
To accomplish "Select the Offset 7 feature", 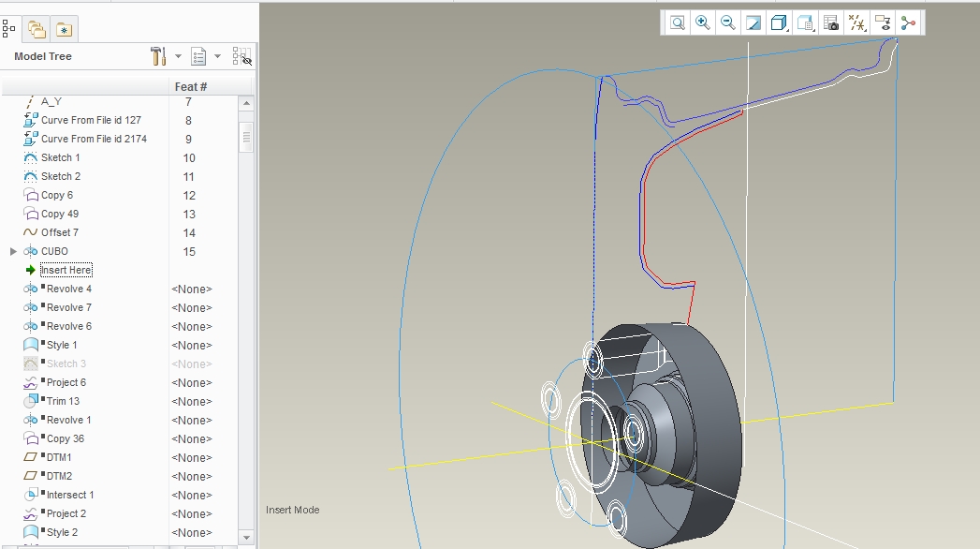I will click(60, 232).
